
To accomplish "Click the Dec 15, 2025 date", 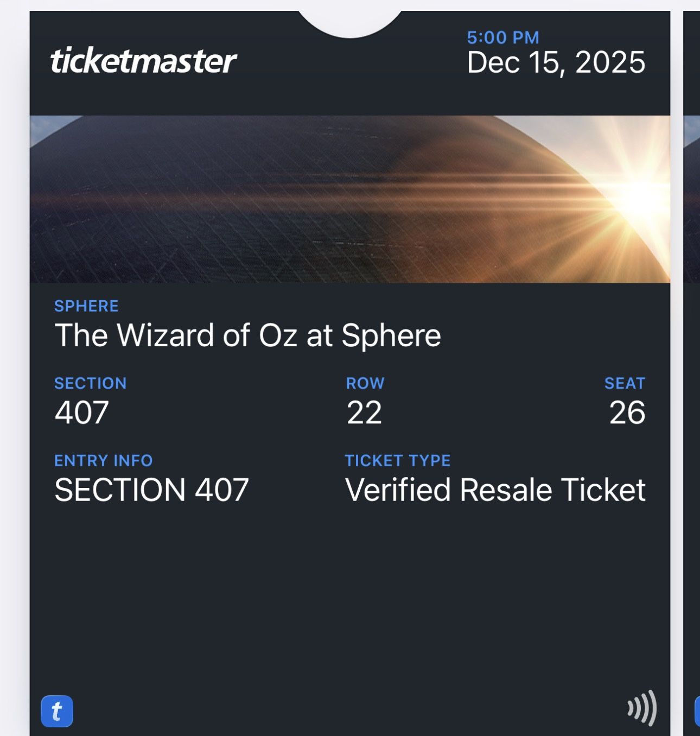I will [556, 62].
